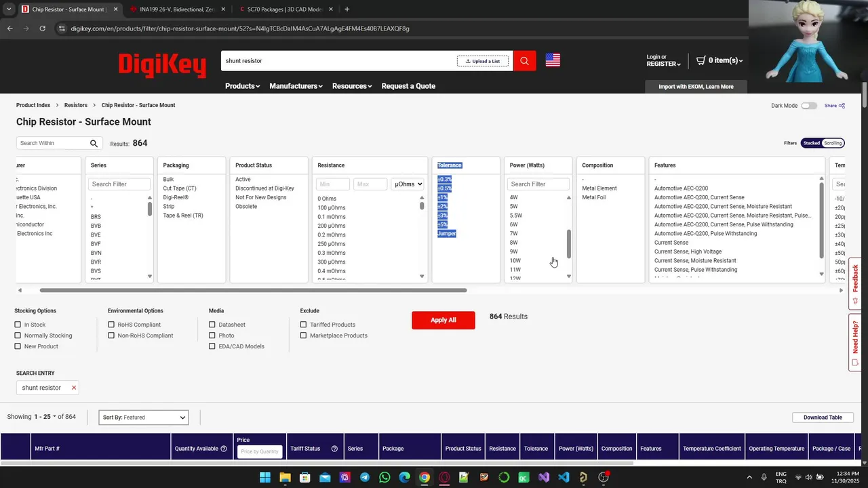Select 10W in Power filter
Image resolution: width=868 pixels, height=488 pixels.
click(515, 260)
